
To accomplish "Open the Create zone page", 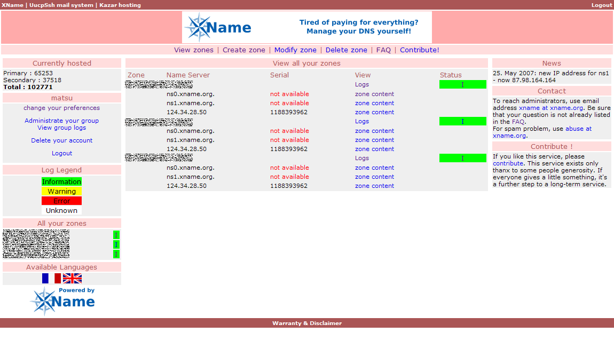I will [x=244, y=50].
